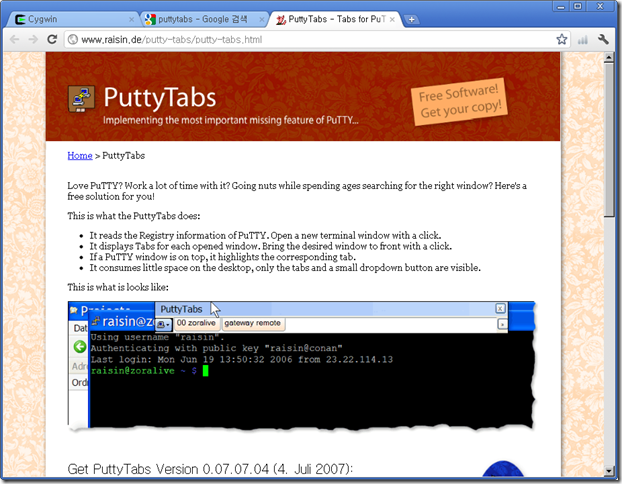This screenshot has height=484, width=622.
Task: Click the vertical scrollbar thumb
Action: 609,140
